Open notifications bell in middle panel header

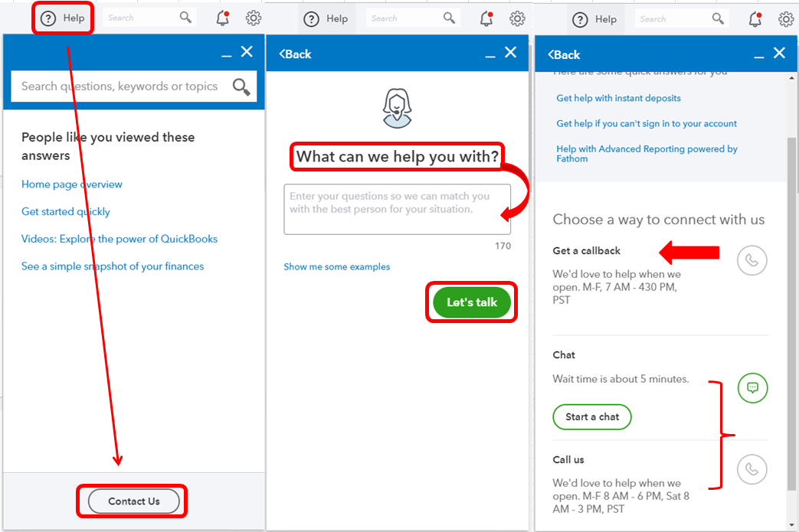tap(486, 19)
